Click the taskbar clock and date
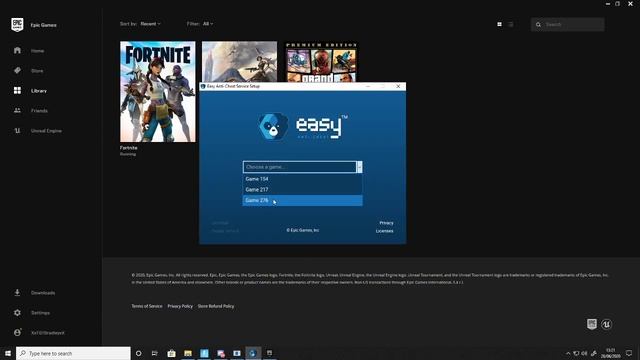The image size is (640, 360). pyautogui.click(x=611, y=353)
